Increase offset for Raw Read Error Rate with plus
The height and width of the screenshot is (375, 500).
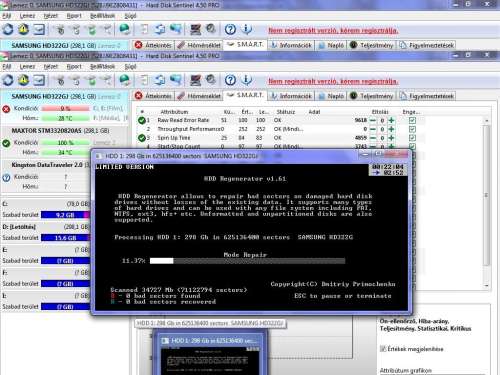[x=391, y=120]
